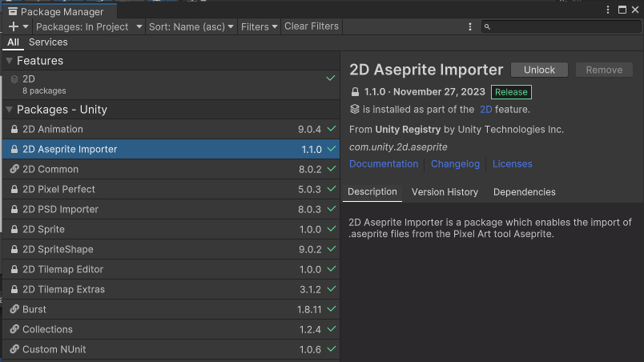Screen dimensions: 644x362
Task: Switch to the Dependencies tab
Action: coord(524,192)
